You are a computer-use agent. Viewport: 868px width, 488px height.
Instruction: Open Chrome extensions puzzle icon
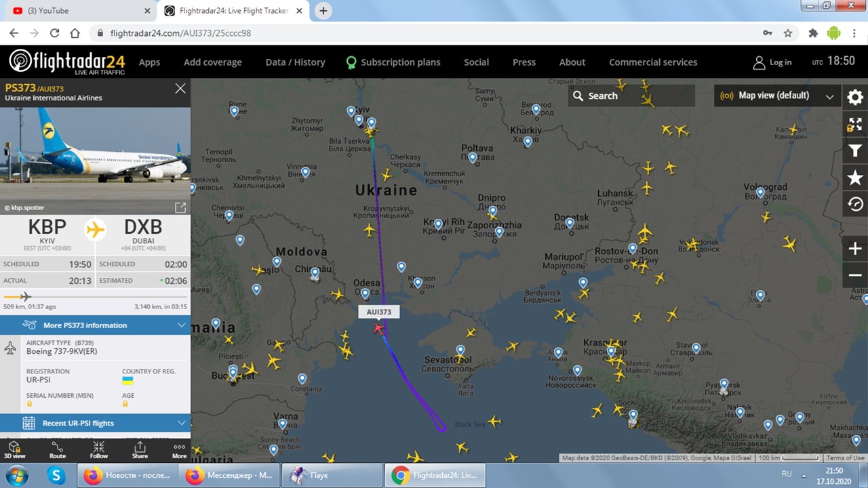pos(813,33)
